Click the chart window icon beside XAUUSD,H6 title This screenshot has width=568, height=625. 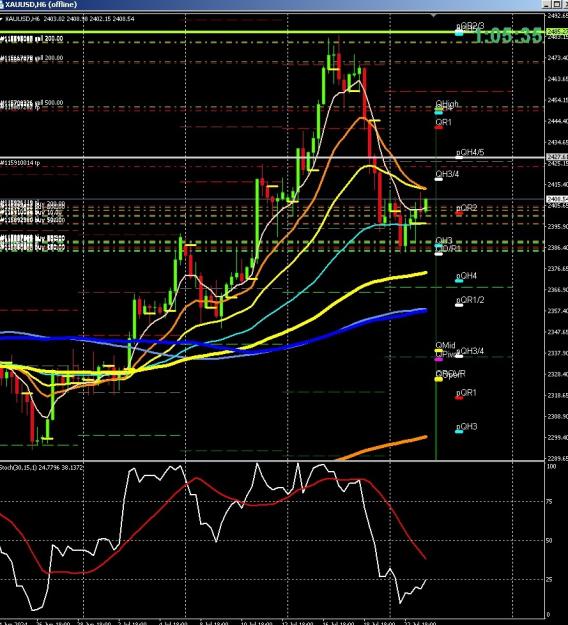(x=2, y=4)
